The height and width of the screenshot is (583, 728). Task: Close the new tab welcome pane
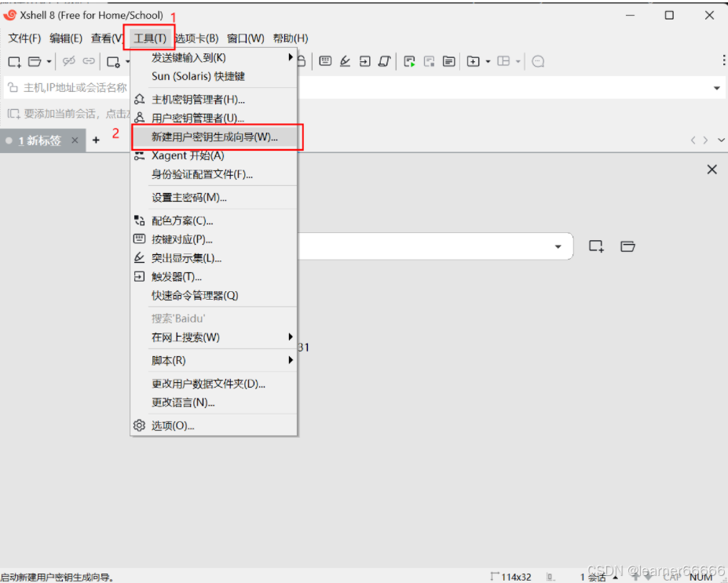(712, 169)
